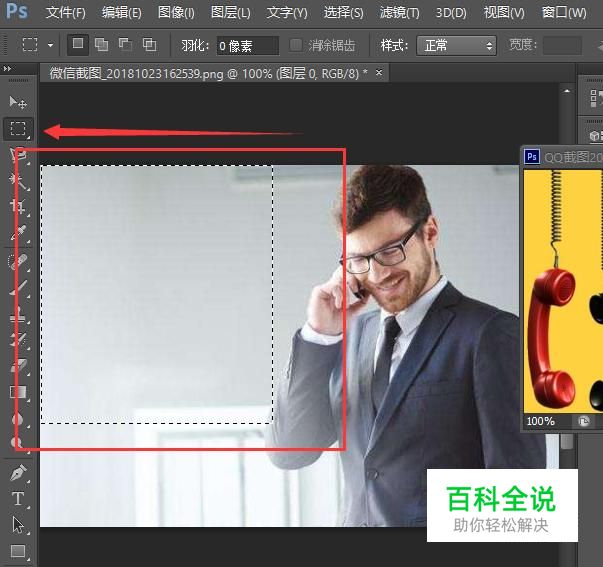The height and width of the screenshot is (567, 603).
Task: Click the canvas vertical scrollbar up arrow
Action: click(x=567, y=92)
